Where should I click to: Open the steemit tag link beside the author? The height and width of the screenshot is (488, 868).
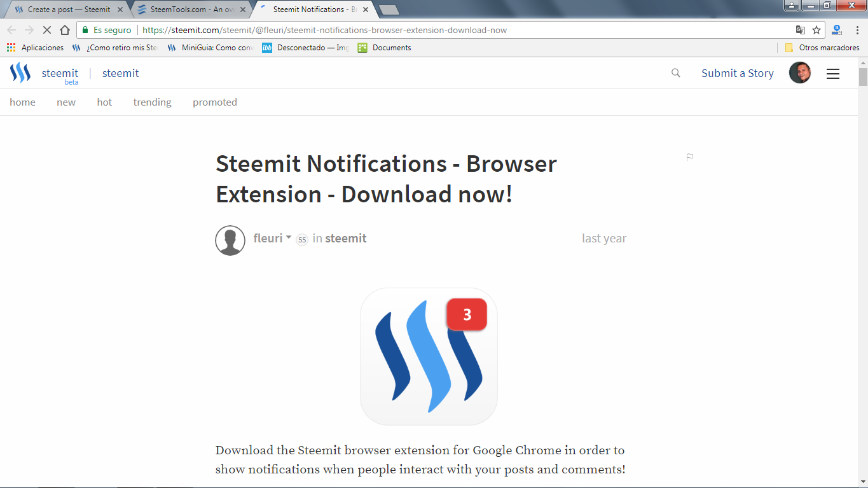(x=346, y=239)
